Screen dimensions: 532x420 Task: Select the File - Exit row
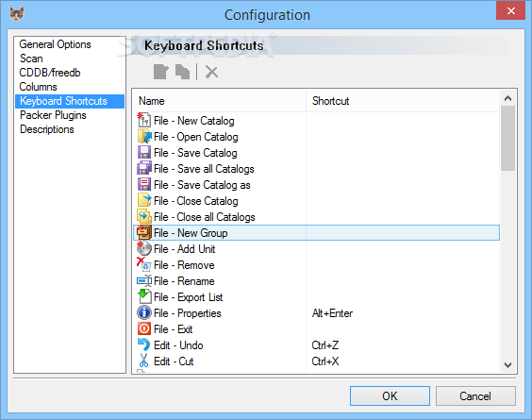(316, 329)
